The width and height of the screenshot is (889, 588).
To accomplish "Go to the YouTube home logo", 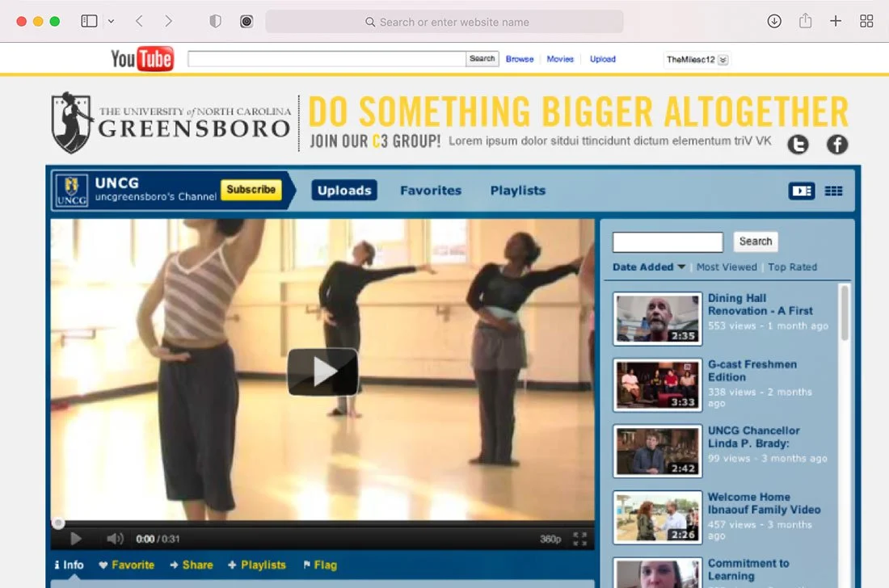I will click(x=141, y=58).
